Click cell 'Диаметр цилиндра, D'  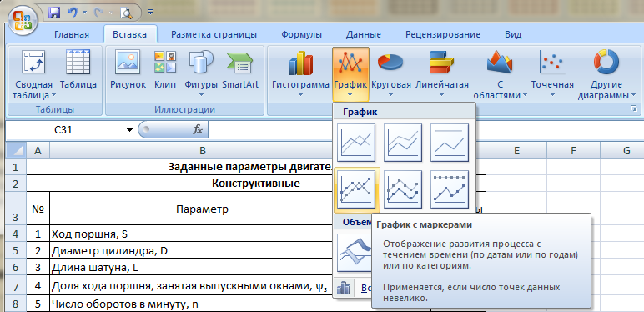(x=202, y=250)
